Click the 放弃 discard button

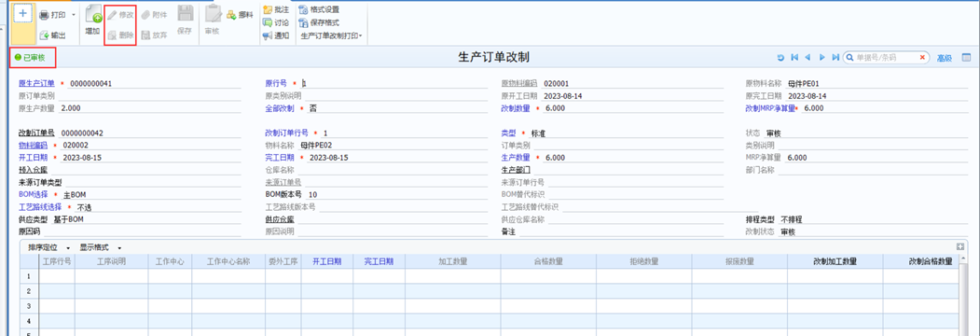coord(155,35)
